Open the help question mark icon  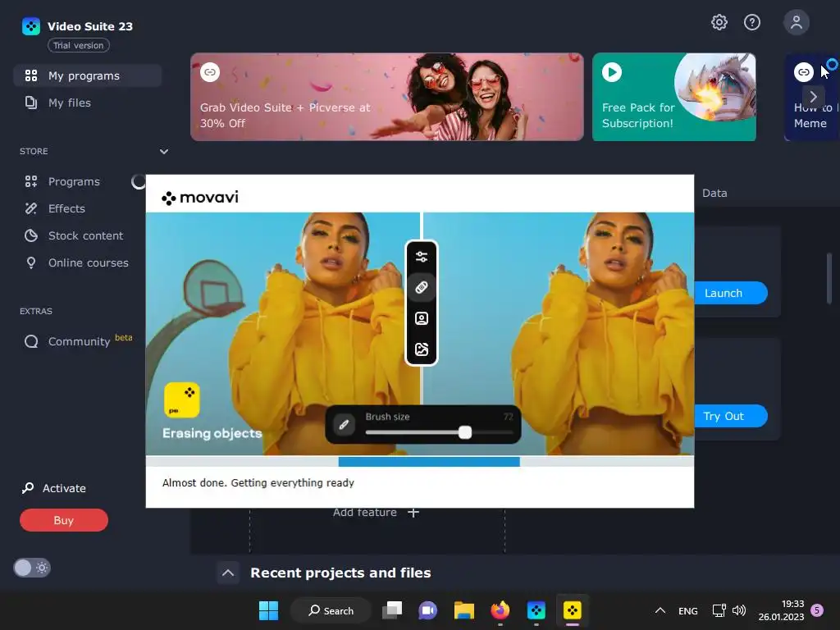752,22
